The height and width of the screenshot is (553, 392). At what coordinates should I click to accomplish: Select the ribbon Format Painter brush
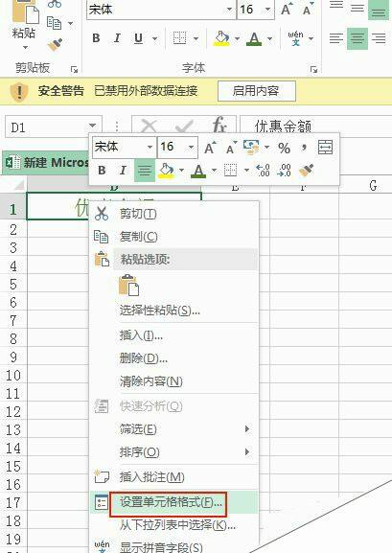point(55,45)
